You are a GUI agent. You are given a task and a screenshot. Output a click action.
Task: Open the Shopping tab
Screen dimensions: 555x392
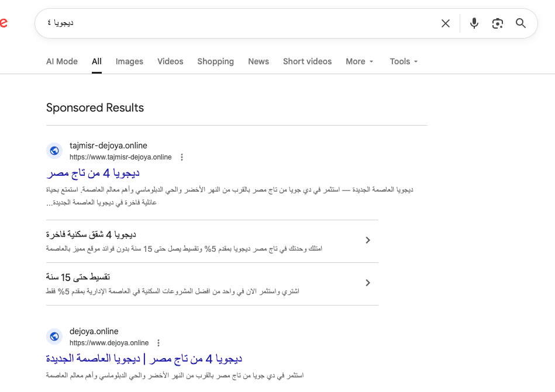(x=216, y=61)
